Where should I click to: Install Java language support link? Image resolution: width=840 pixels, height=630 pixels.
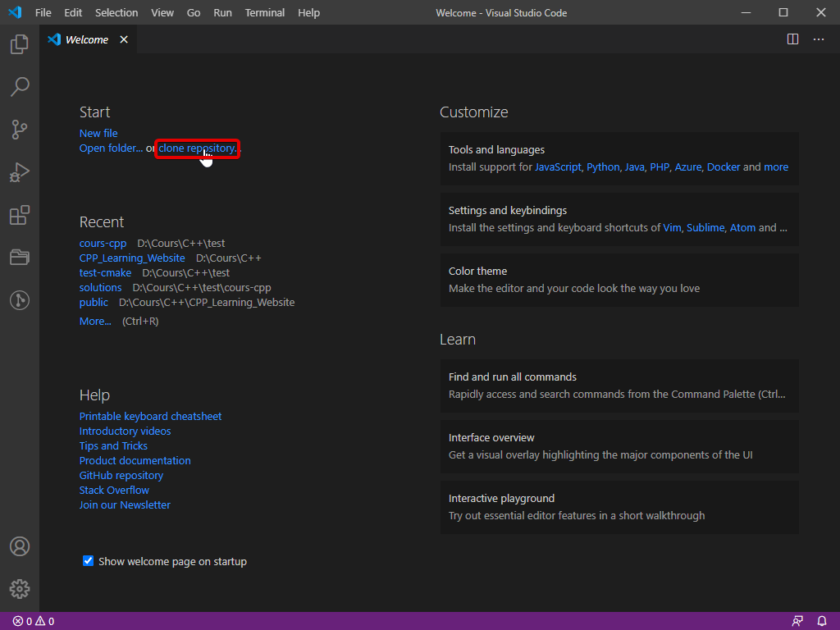click(634, 167)
